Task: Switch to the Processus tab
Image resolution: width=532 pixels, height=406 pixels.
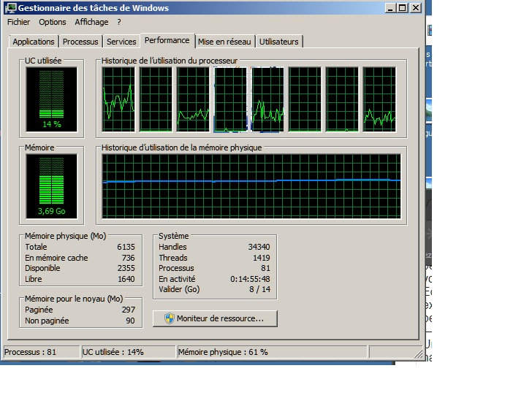Action: [80, 42]
